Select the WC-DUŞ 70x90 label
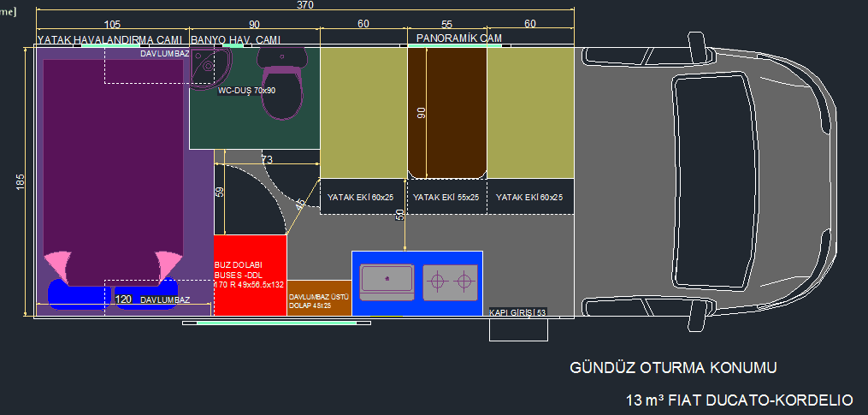Viewport: 868px width, 415px height. click(x=246, y=90)
